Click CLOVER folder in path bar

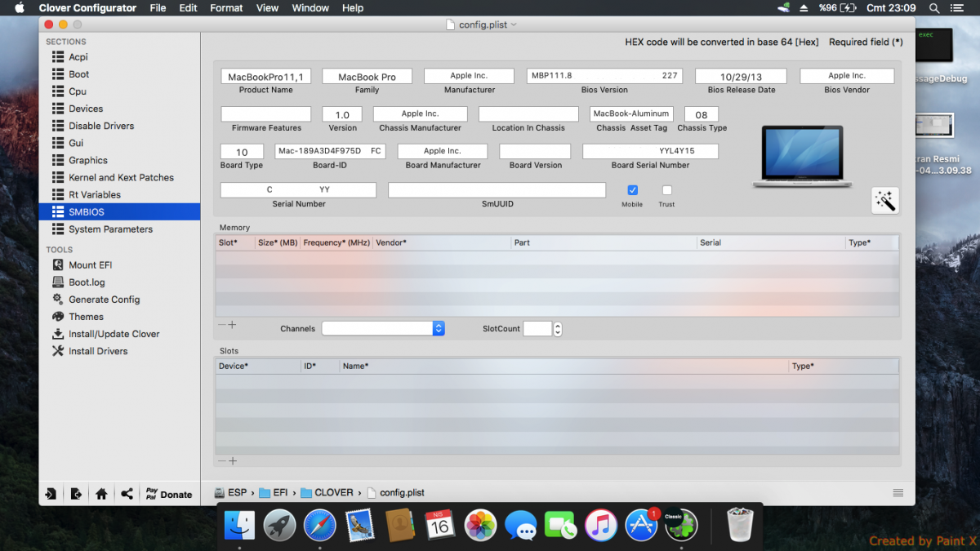pos(327,493)
